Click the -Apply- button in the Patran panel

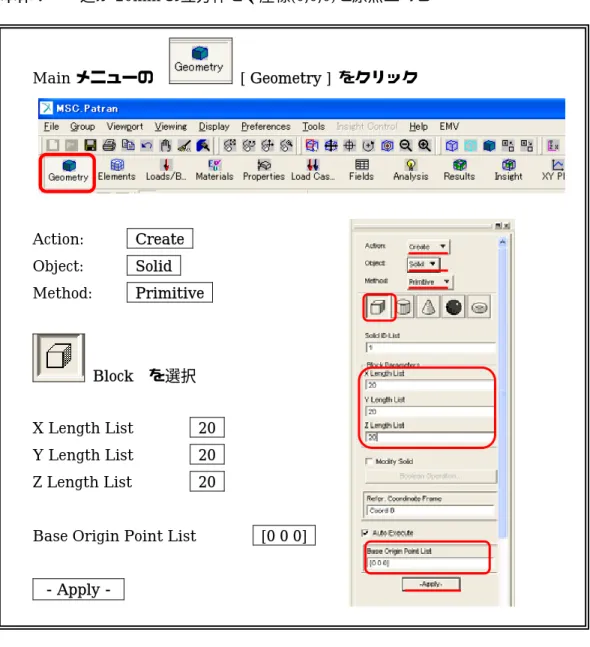point(431,584)
